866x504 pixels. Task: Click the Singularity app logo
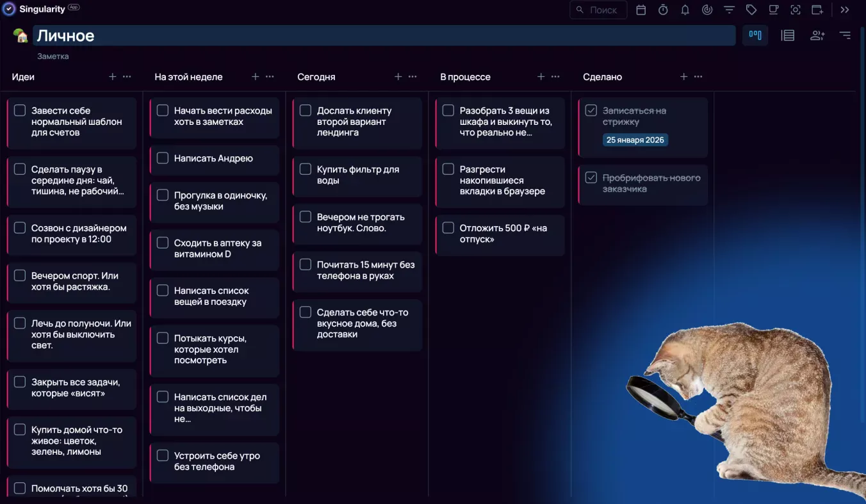click(9, 10)
